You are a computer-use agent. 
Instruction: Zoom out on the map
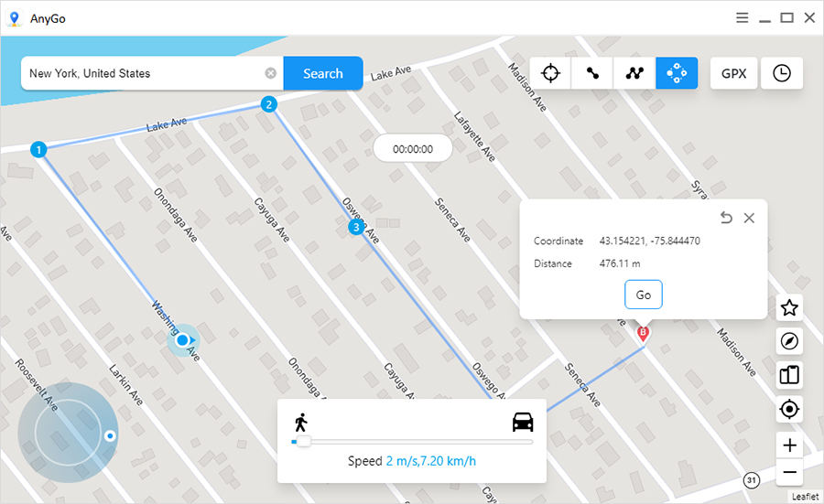[789, 473]
